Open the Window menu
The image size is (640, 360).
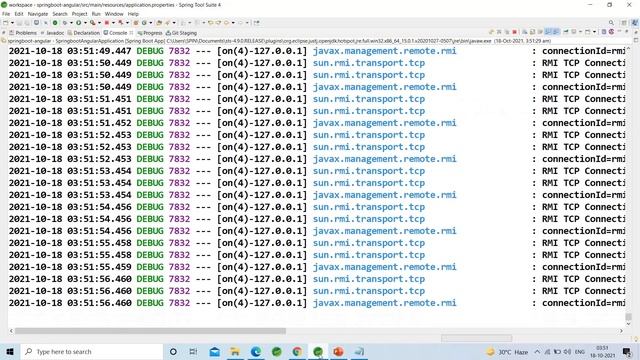tap(114, 14)
